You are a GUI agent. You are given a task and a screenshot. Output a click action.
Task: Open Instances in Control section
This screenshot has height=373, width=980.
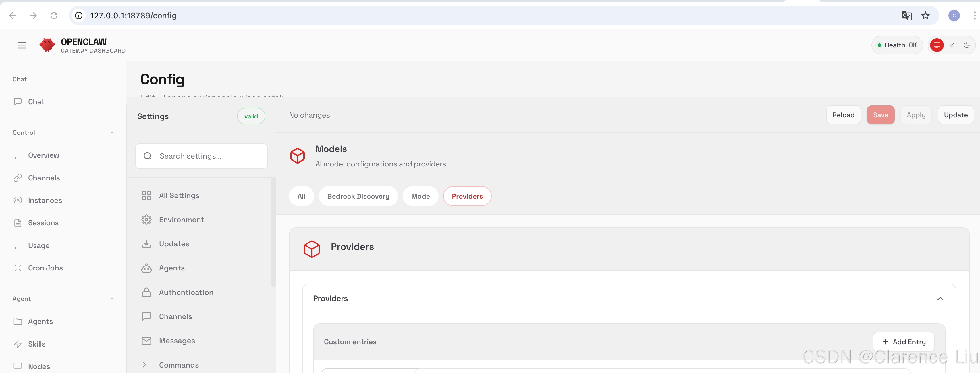pyautogui.click(x=45, y=201)
